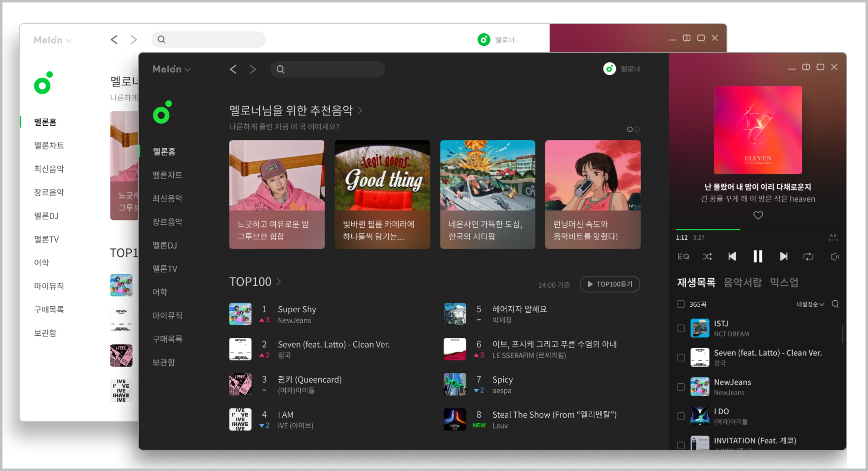The height and width of the screenshot is (471, 868).
Task: Open the Good thing playlist thumbnail
Action: tap(382, 194)
